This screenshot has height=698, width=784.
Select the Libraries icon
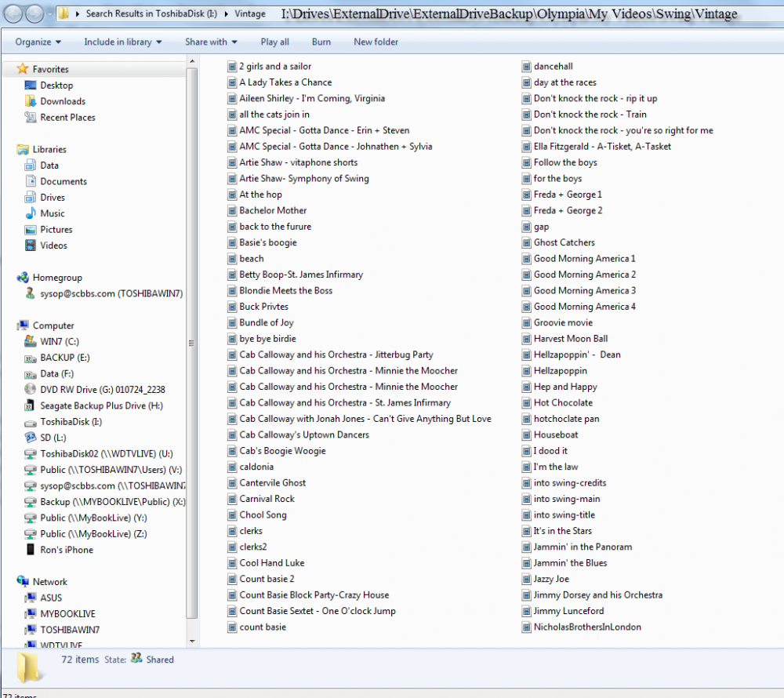(23, 149)
